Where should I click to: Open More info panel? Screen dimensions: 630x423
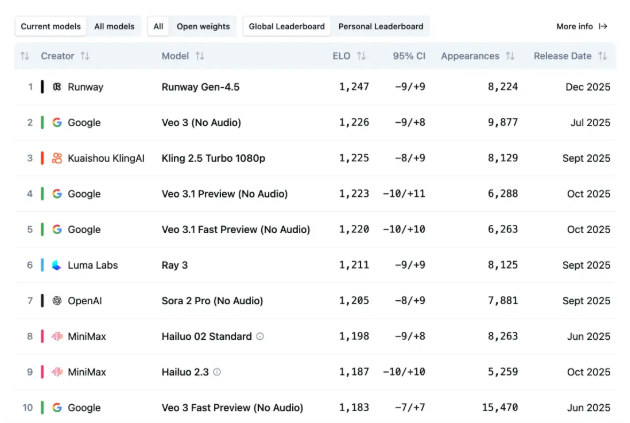581,26
